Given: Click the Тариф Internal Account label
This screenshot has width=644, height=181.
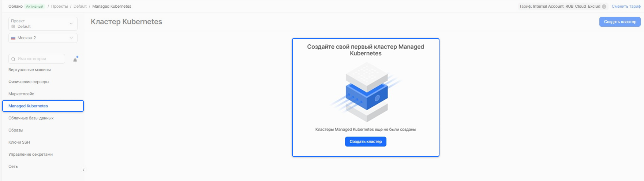Looking at the screenshot, I should pyautogui.click(x=560, y=7).
